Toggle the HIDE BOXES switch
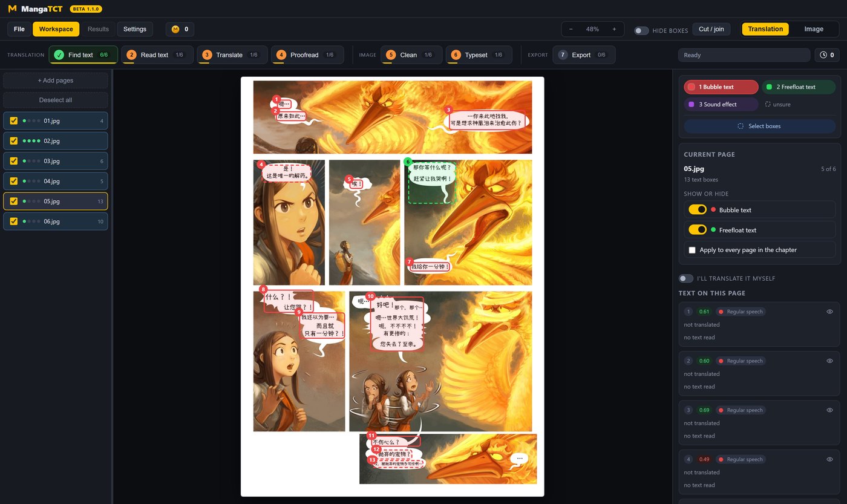 [641, 30]
